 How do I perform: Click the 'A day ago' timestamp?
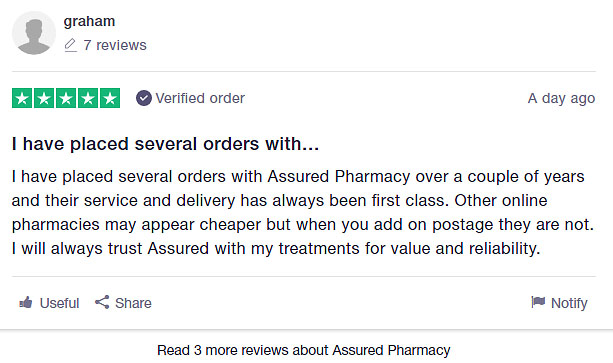(x=561, y=98)
